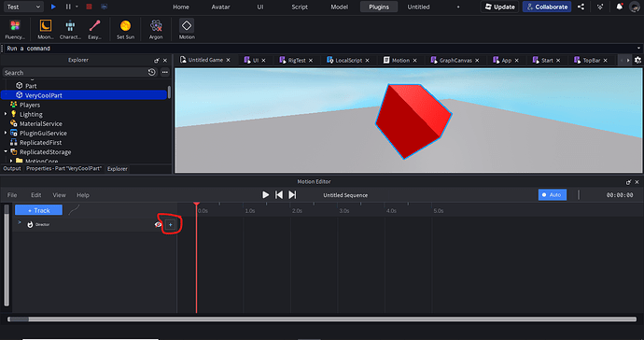Open the Character plugin tool
The width and height of the screenshot is (644, 340).
[x=70, y=29]
